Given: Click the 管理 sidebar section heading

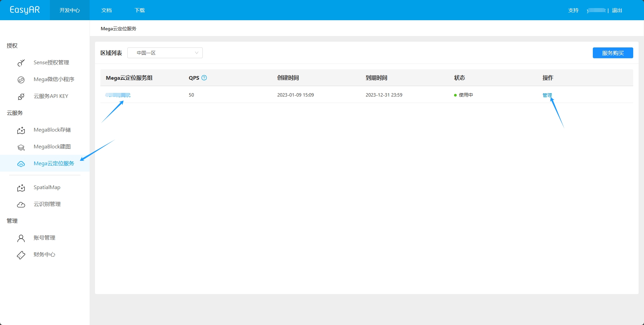Looking at the screenshot, I should [x=12, y=221].
